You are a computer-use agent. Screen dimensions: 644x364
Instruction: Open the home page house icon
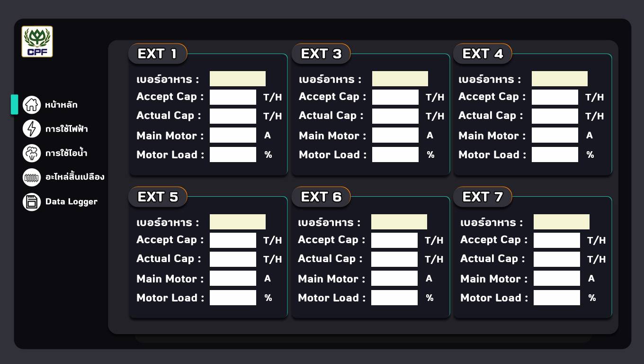point(32,104)
